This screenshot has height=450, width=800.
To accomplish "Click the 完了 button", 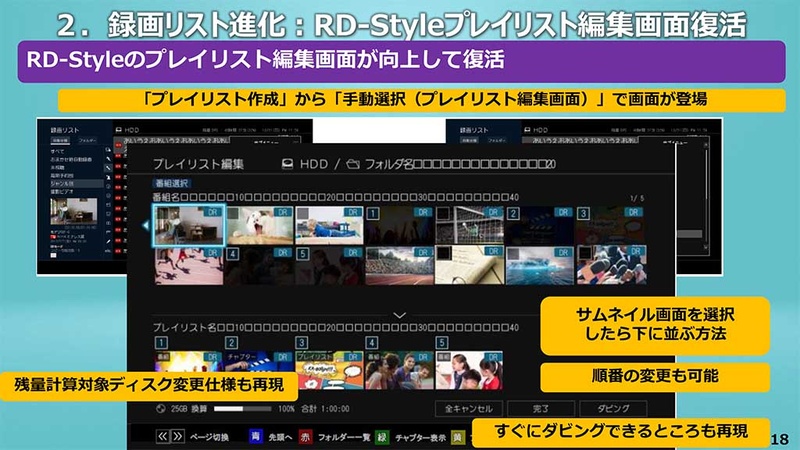I will click(541, 409).
